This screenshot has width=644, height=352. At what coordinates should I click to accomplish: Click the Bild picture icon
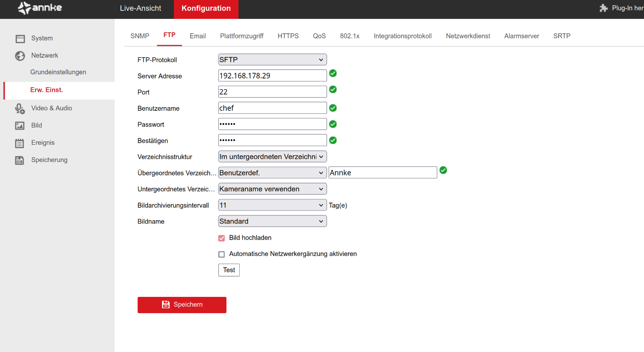click(20, 126)
